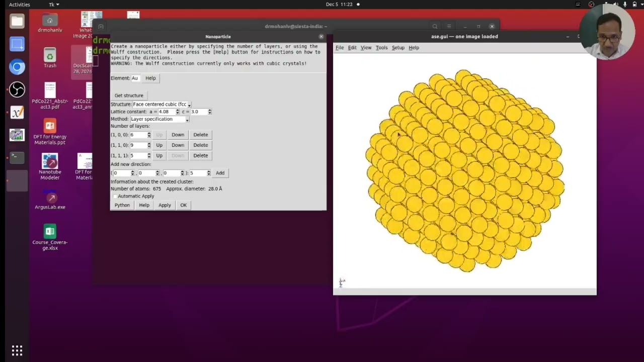Click the Python button
This screenshot has width=644, height=362.
122,205
